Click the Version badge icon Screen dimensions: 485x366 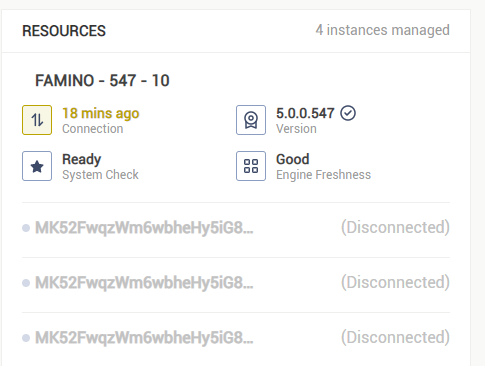(251, 120)
